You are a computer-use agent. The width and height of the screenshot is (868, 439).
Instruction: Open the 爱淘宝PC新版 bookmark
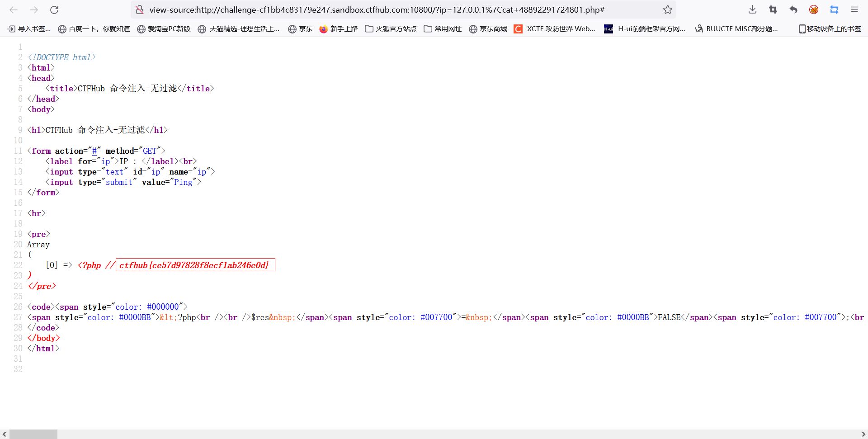[164, 29]
